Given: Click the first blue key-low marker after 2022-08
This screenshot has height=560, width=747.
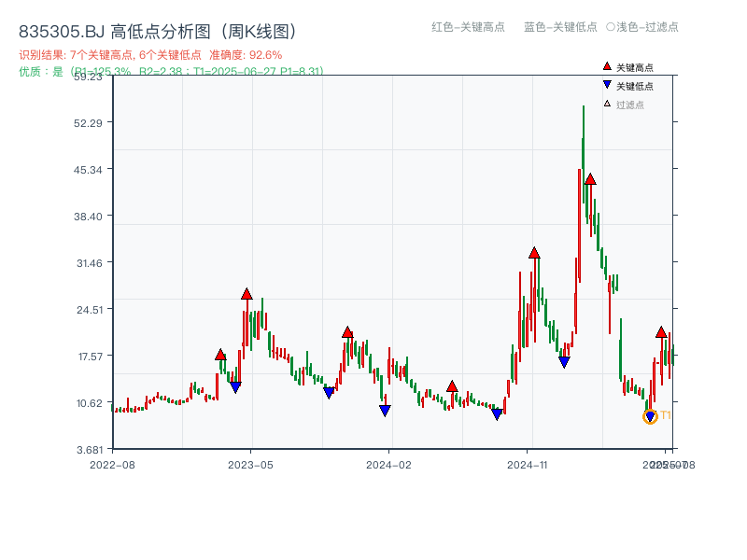Looking at the screenshot, I should 235,385.
